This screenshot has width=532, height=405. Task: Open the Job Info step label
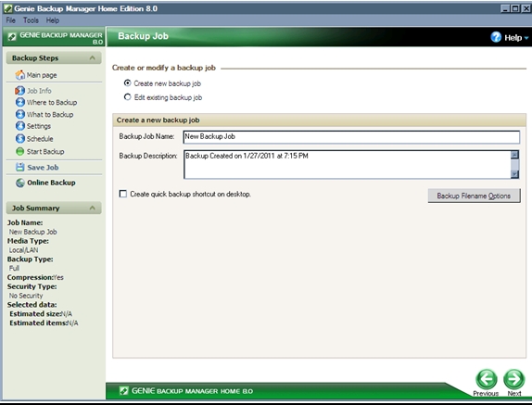tap(39, 91)
